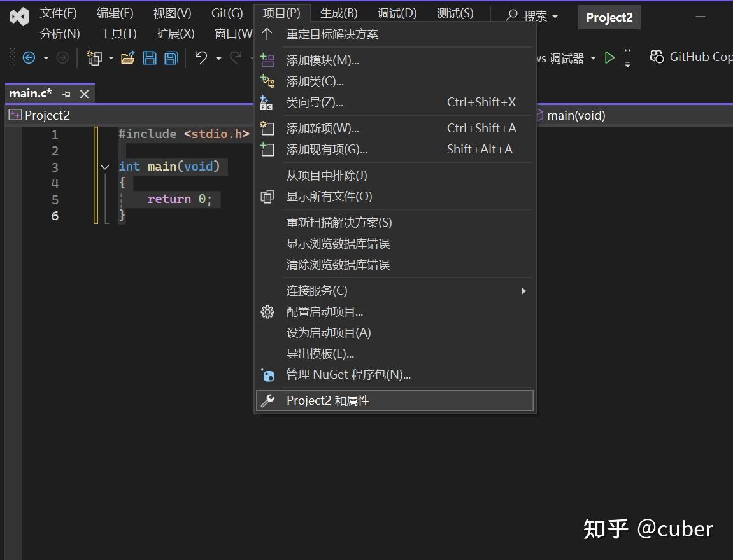Click the navigate backward arrow icon
The width and height of the screenshot is (733, 560).
29,58
